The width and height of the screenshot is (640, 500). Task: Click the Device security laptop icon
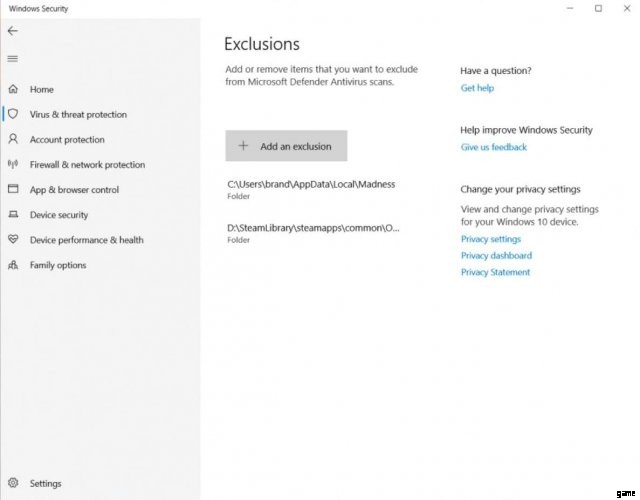pyautogui.click(x=13, y=215)
